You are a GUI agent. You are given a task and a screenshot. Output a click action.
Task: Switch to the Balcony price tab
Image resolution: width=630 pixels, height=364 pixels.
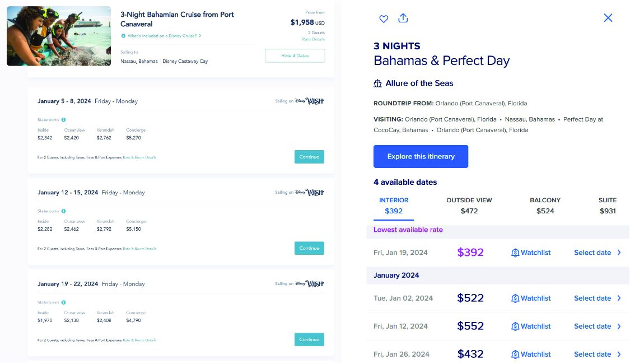pyautogui.click(x=545, y=206)
